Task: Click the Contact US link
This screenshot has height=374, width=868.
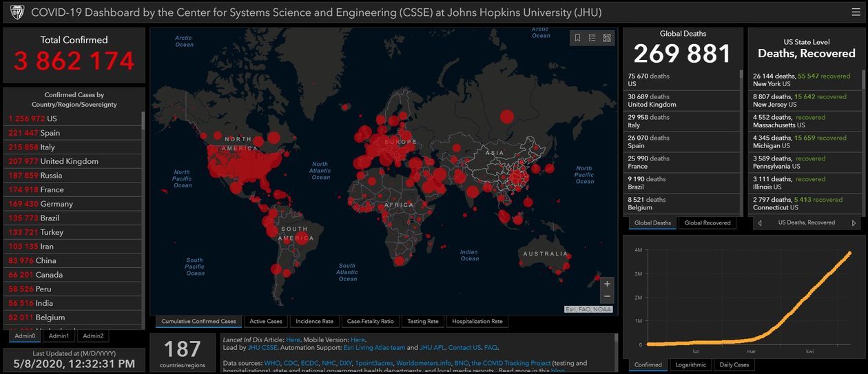Action: click(x=464, y=348)
